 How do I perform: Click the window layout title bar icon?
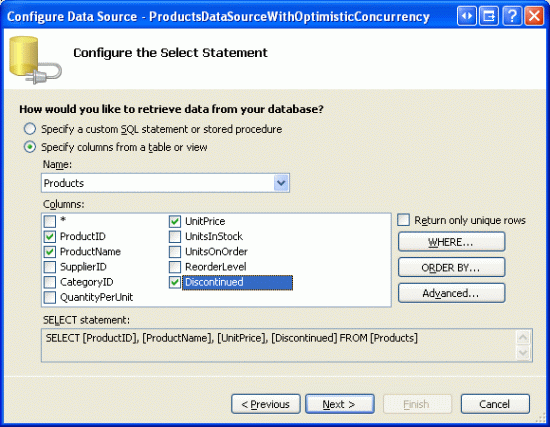[489, 16]
